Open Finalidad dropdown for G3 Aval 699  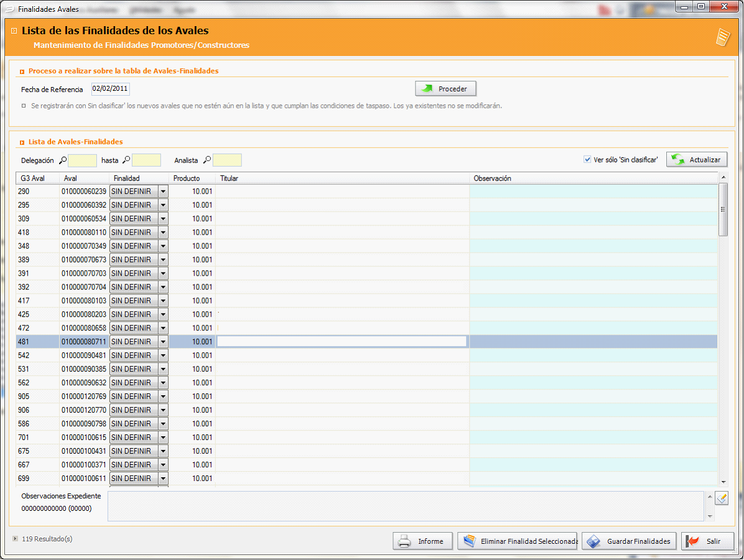[x=163, y=479]
